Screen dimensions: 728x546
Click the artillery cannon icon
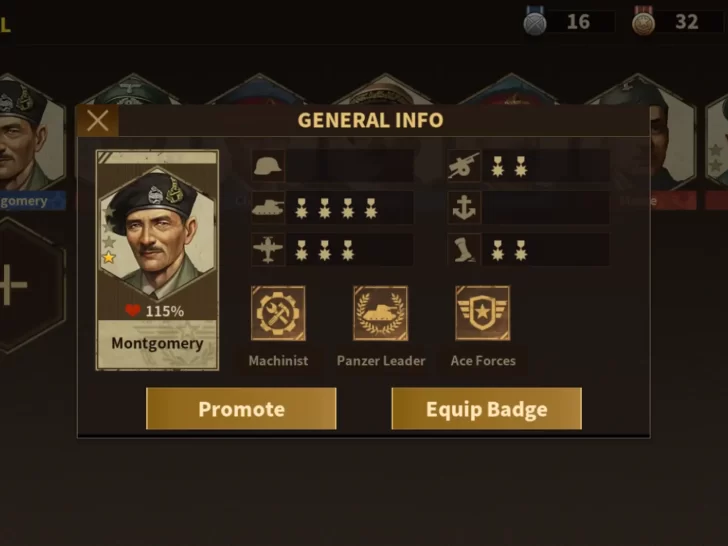coord(464,166)
